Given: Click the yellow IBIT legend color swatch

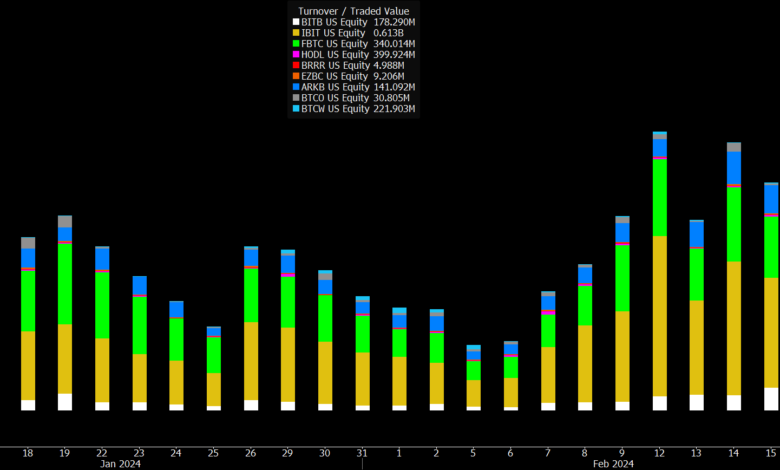Looking at the screenshot, I should click(296, 32).
